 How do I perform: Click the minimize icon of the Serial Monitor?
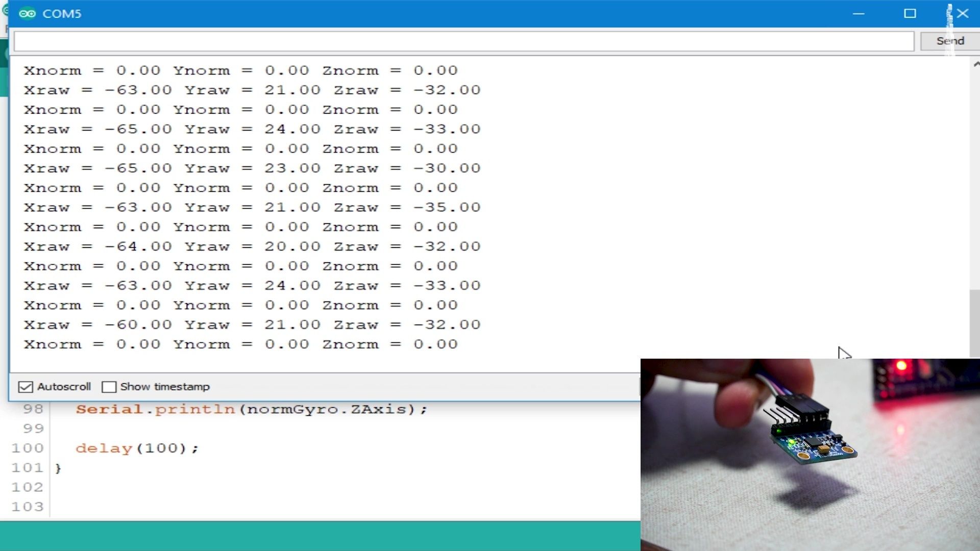point(859,13)
